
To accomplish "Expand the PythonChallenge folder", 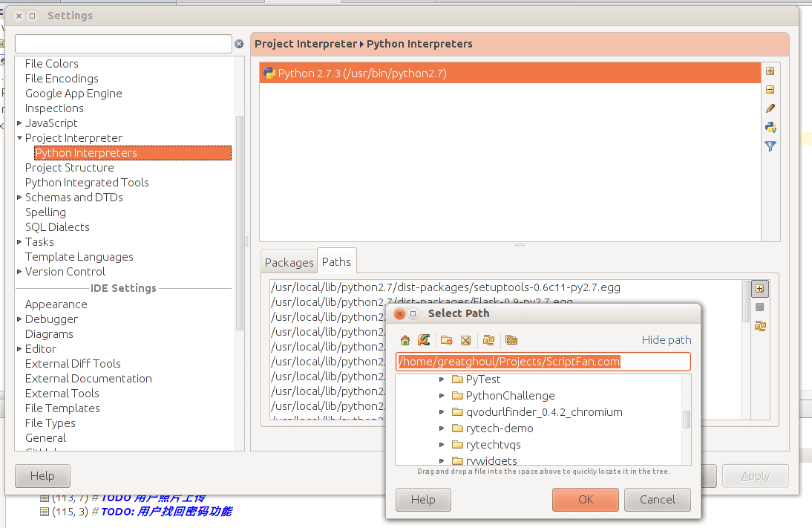I will coord(441,395).
